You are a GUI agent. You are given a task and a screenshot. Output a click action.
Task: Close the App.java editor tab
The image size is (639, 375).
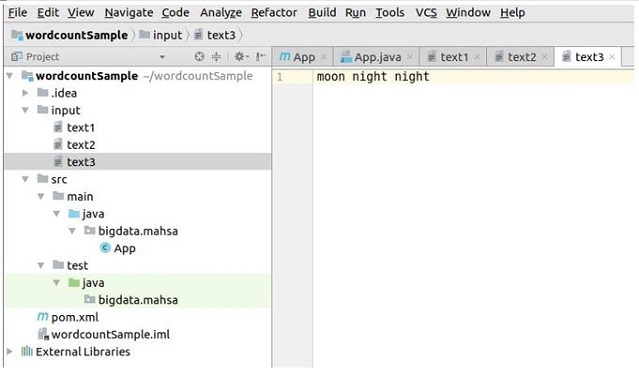point(410,57)
